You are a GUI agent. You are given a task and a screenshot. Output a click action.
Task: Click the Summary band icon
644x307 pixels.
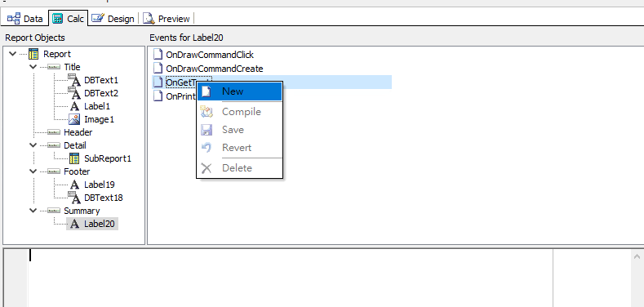(x=54, y=211)
